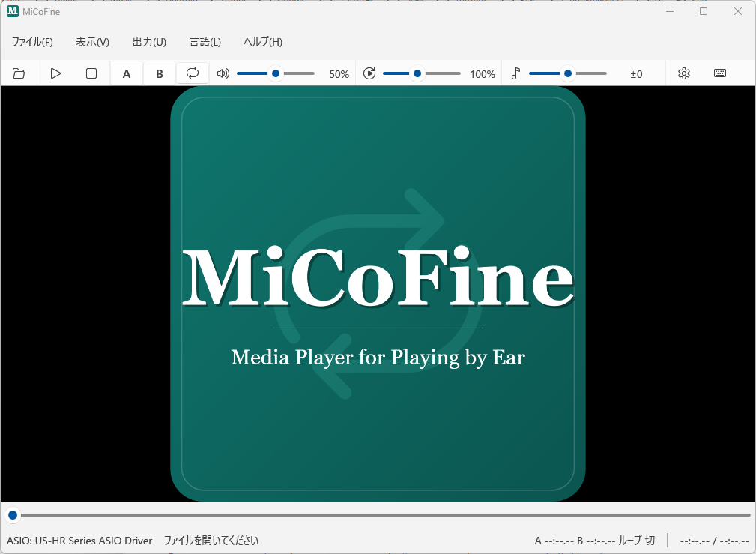The width and height of the screenshot is (756, 554).
Task: Stop playback with the square stop button
Action: [x=91, y=73]
